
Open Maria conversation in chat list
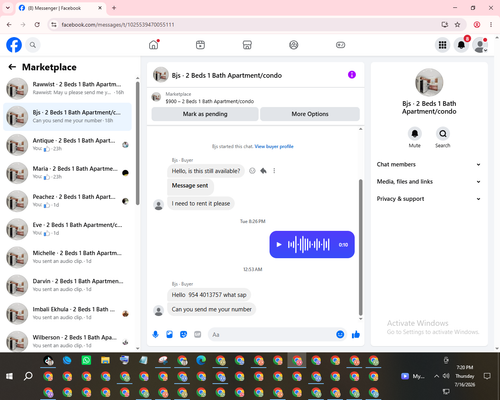click(68, 173)
